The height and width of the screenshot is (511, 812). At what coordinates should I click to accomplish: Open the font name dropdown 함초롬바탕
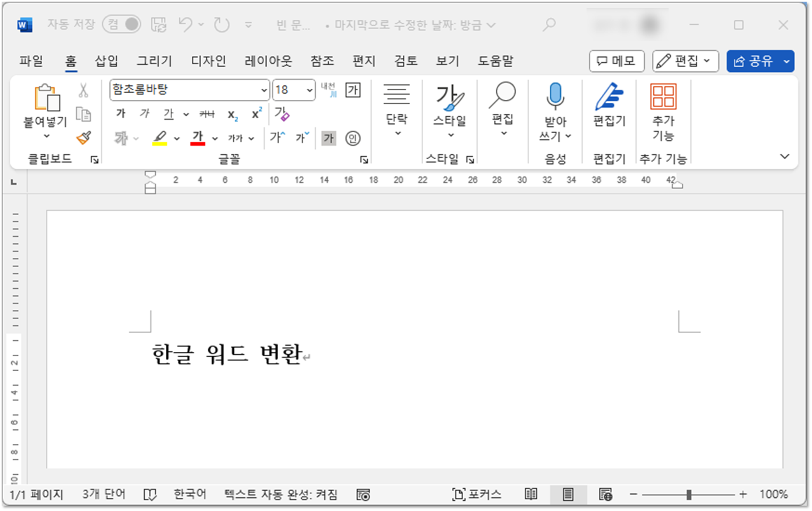[264, 90]
